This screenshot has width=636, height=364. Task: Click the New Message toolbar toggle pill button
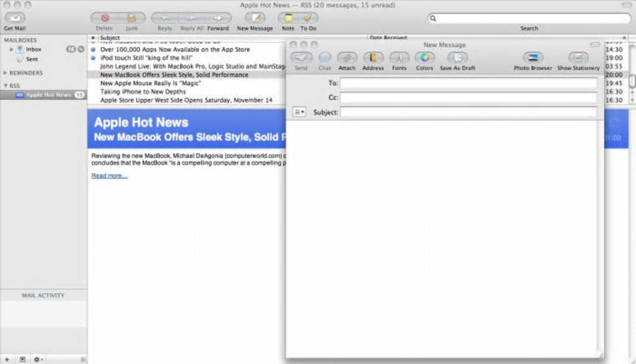(x=595, y=45)
